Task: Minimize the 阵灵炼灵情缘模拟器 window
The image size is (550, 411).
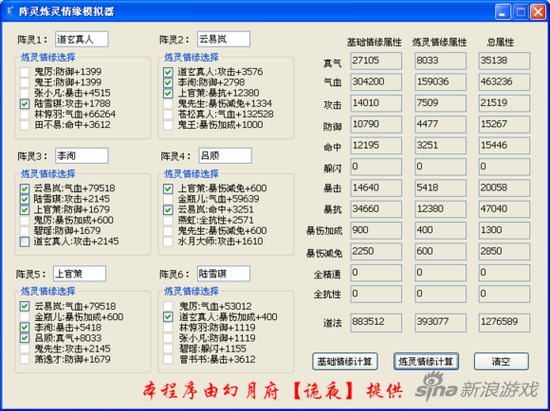Action: coord(503,12)
